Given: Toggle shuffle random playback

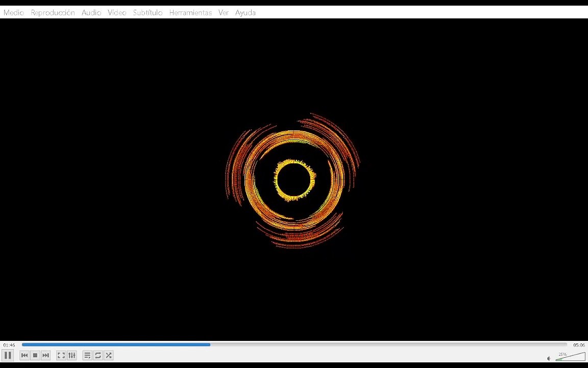Looking at the screenshot, I should click(x=109, y=355).
